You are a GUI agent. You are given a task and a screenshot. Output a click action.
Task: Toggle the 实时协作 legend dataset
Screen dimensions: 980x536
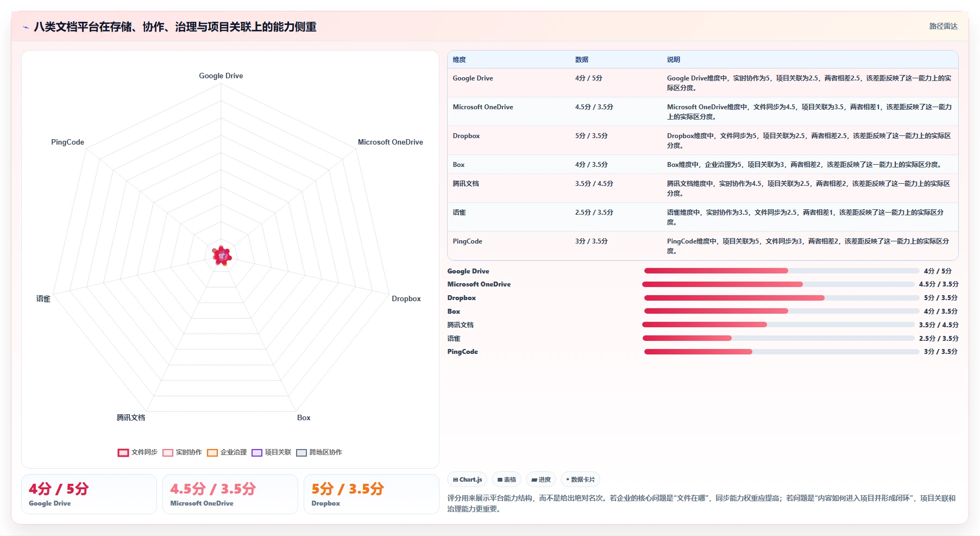point(182,452)
